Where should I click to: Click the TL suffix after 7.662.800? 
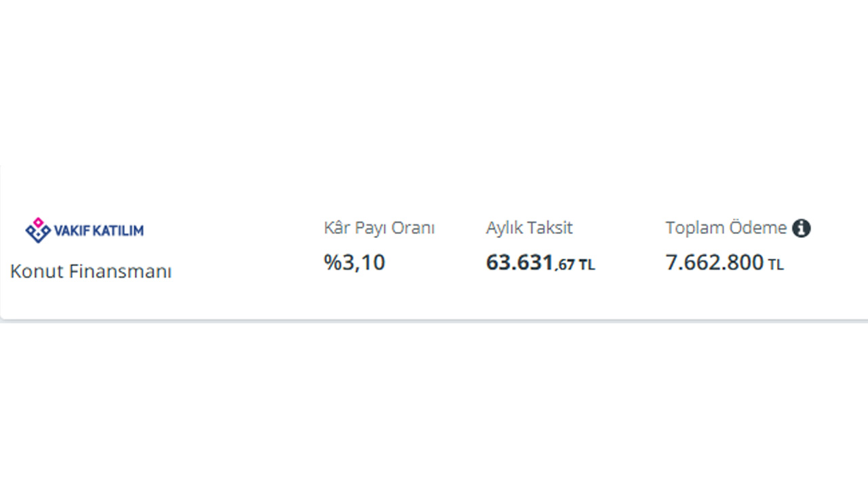[x=776, y=265]
